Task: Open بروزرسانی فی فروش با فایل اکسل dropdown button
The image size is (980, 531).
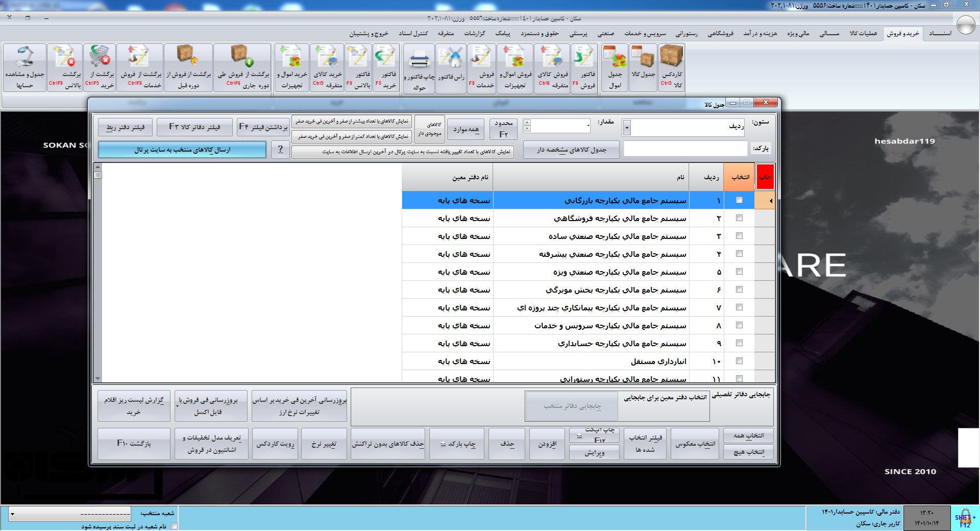Action: 211,406
